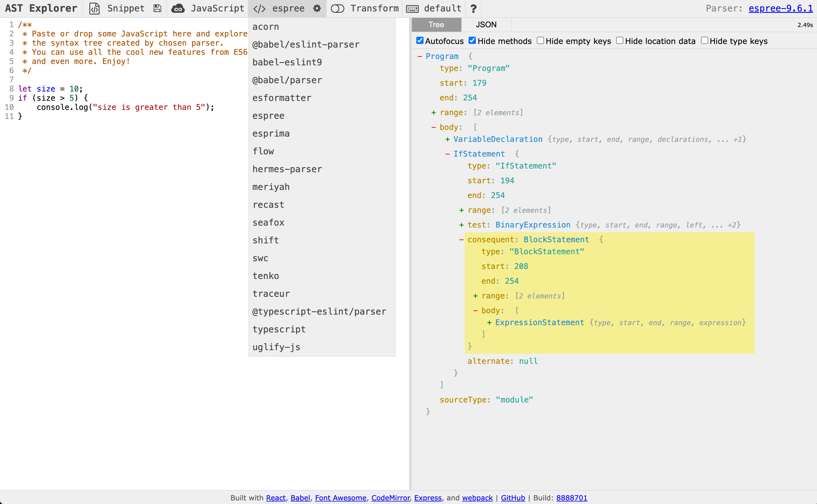Screen dimensions: 817x504
Task: Toggle the Transform switch
Action: [x=337, y=8]
